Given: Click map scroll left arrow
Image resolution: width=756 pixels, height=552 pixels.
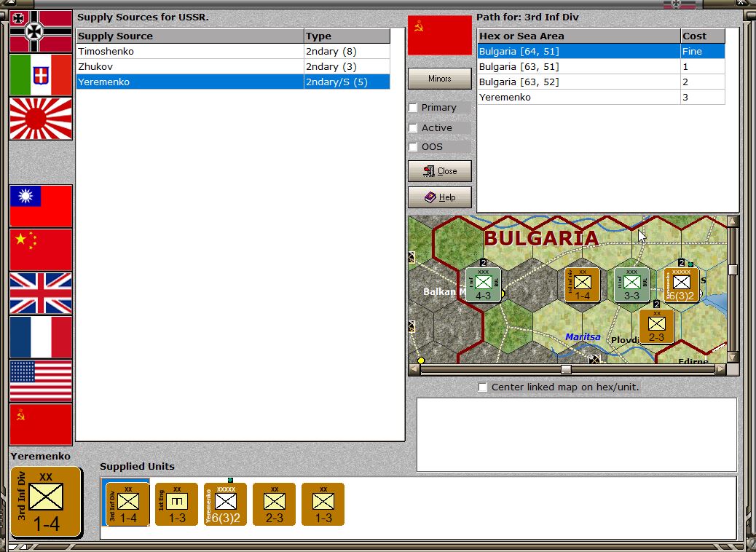Looking at the screenshot, I should pos(414,370).
